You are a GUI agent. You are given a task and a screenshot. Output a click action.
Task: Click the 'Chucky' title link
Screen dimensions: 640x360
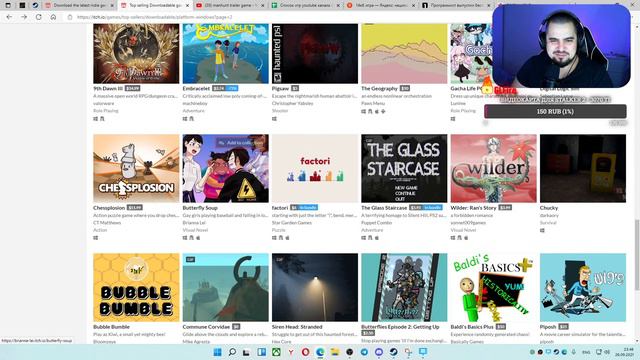[x=549, y=208]
